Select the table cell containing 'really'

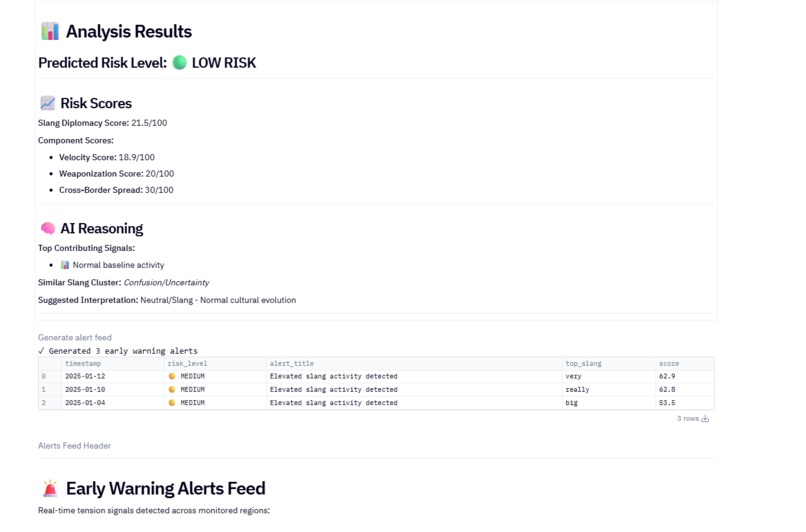pyautogui.click(x=609, y=390)
